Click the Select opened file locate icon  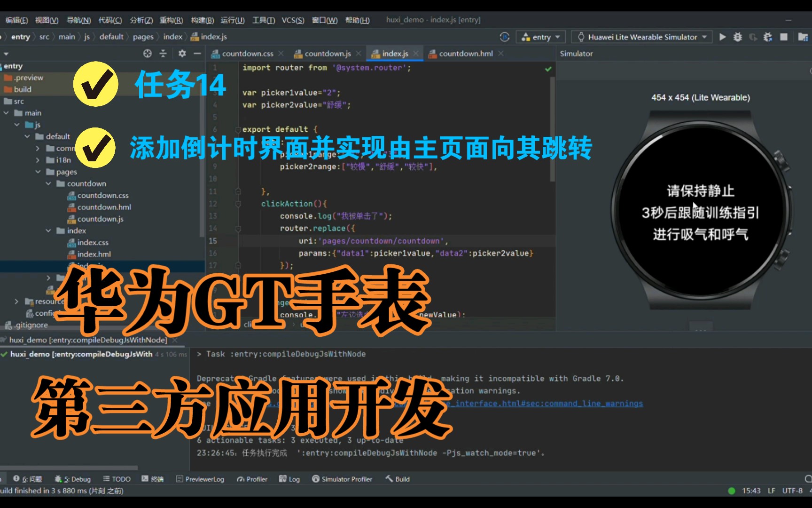148,54
